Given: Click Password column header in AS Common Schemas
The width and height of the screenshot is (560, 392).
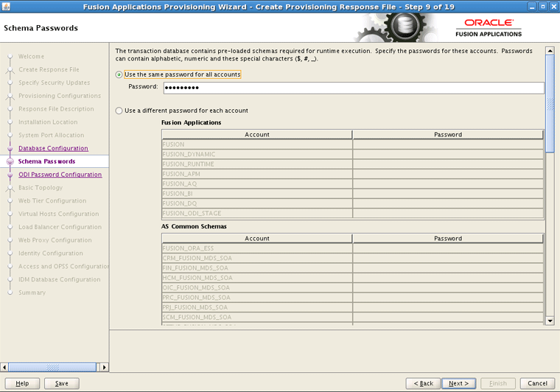Looking at the screenshot, I should [x=448, y=239].
